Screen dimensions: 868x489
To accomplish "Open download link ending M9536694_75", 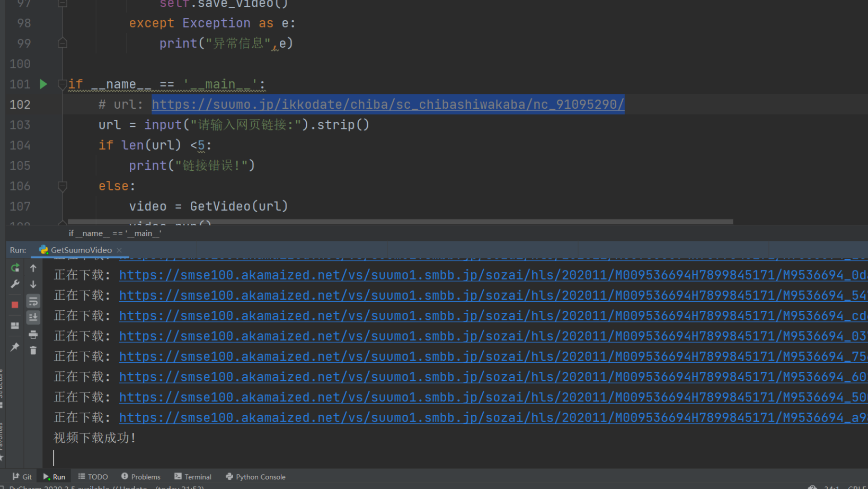I will click(x=493, y=356).
